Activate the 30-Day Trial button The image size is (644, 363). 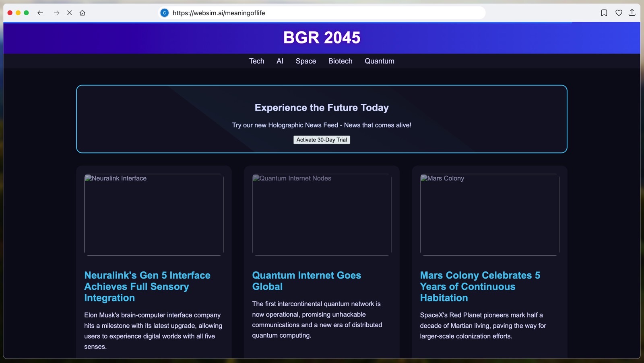[322, 140]
